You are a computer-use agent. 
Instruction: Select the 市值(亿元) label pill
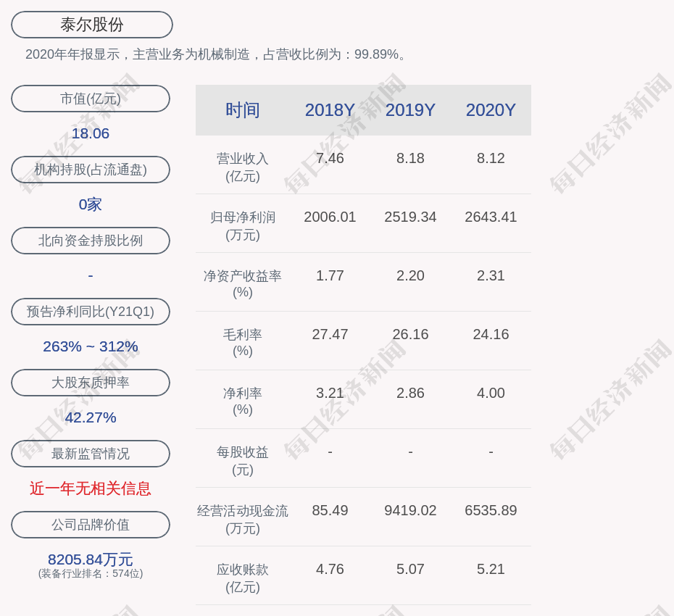(91, 99)
